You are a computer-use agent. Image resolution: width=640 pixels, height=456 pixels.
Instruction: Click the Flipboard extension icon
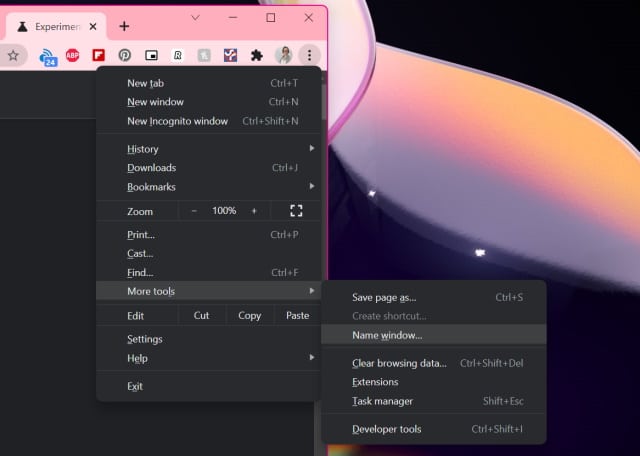coord(99,56)
